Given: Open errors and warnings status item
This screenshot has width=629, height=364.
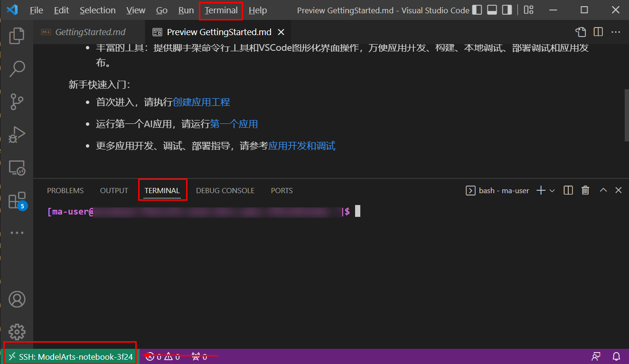Looking at the screenshot, I should [x=163, y=356].
